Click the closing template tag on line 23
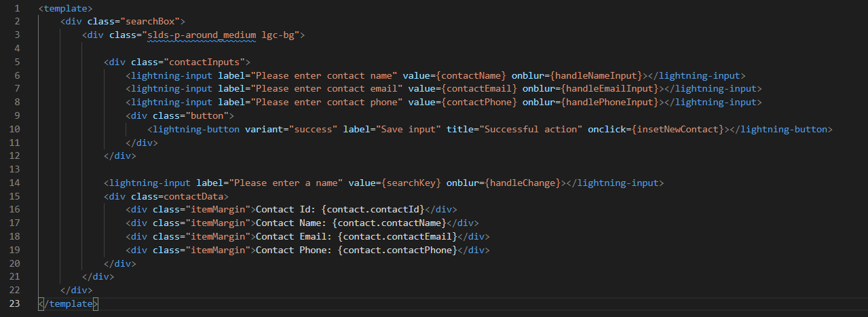The height and width of the screenshot is (317, 868). (69, 303)
